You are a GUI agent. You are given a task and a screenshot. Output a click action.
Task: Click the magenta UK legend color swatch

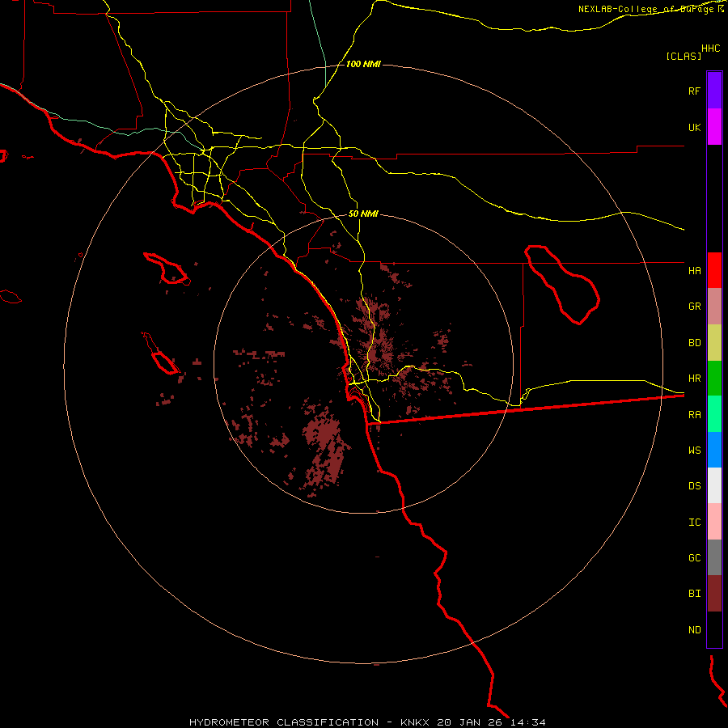pyautogui.click(x=714, y=127)
